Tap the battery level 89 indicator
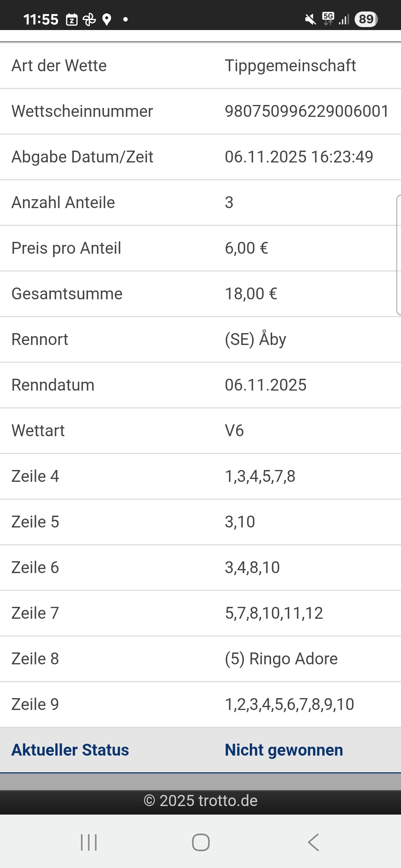Viewport: 401px width, 868px height. pos(366,19)
